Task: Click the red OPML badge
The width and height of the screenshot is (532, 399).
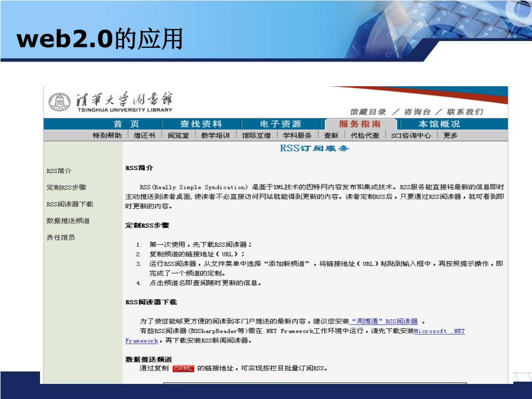Action: point(183,368)
